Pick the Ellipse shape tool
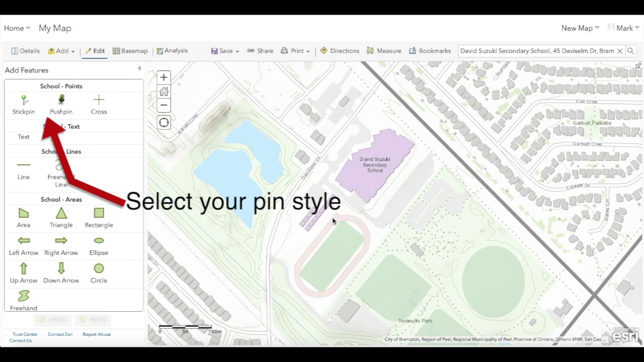 (x=99, y=246)
